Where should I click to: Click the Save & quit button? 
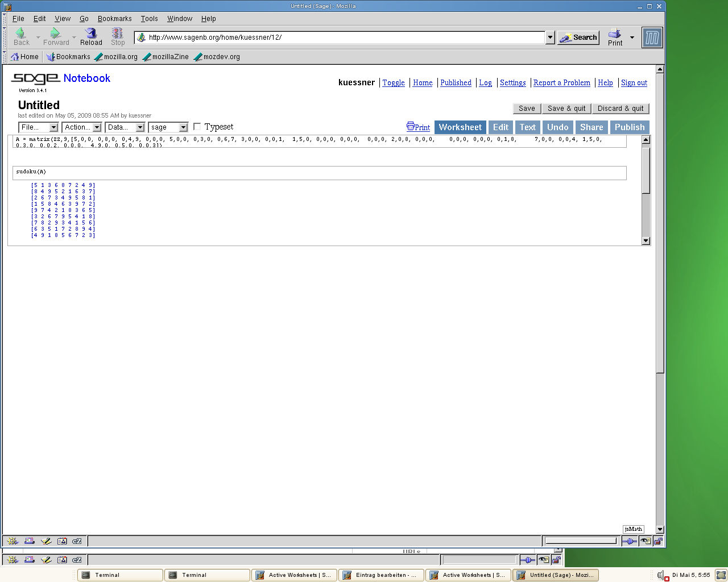pos(566,109)
